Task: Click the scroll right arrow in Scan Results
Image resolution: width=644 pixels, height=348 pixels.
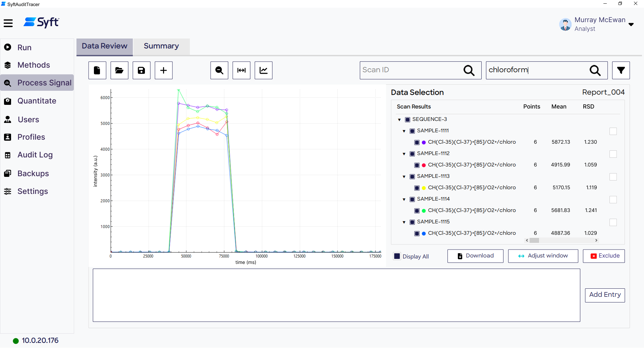Action: 596,240
